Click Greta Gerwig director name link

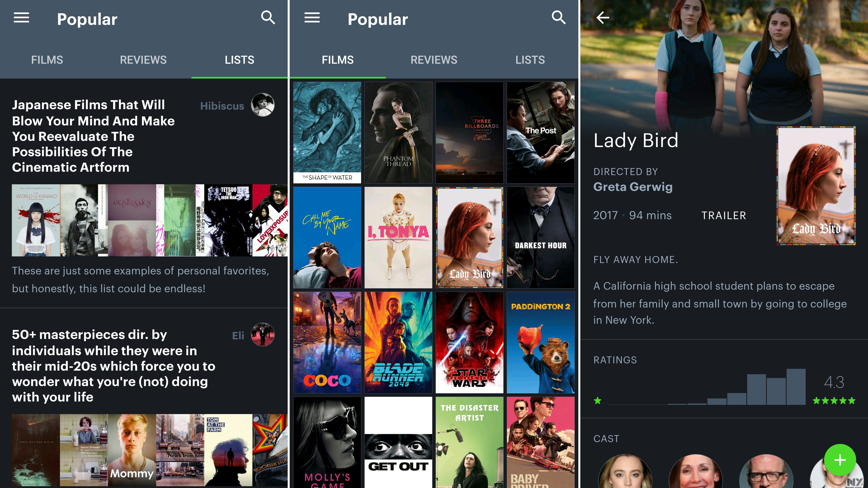pyautogui.click(x=633, y=187)
